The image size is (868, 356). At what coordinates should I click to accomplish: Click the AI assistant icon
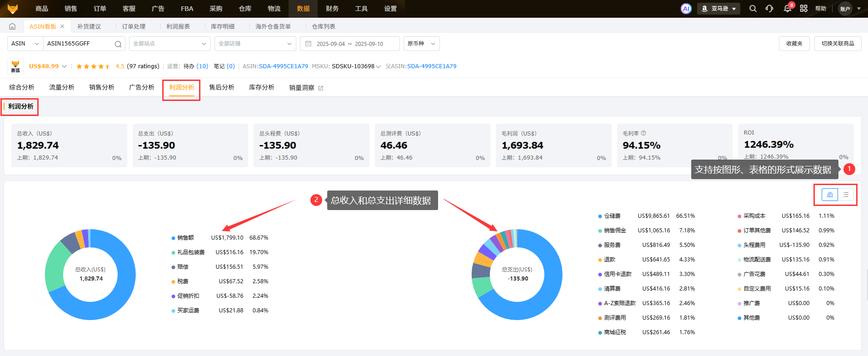click(x=686, y=9)
